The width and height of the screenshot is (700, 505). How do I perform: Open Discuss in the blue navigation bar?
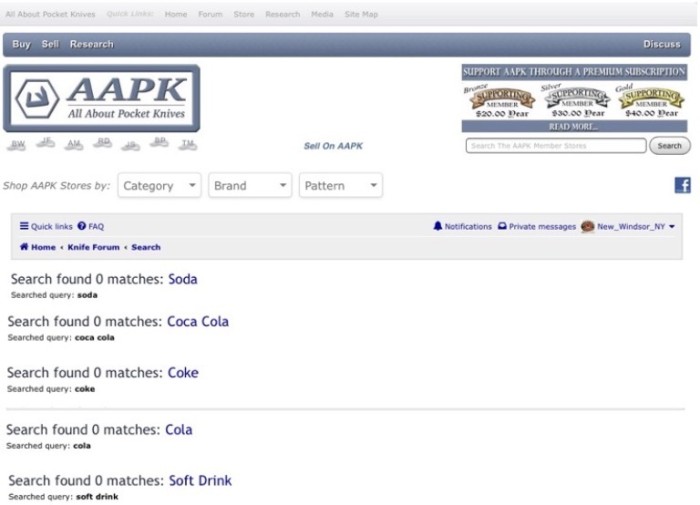[662, 44]
